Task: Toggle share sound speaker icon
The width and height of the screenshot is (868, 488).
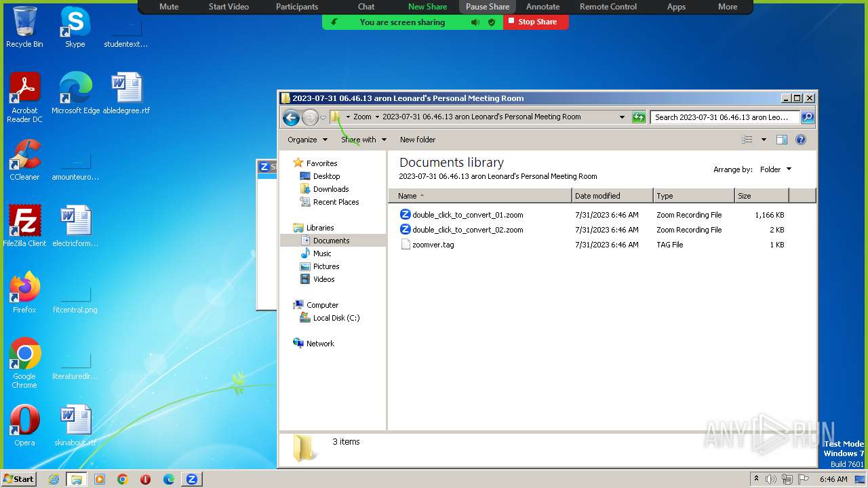Action: (x=475, y=22)
